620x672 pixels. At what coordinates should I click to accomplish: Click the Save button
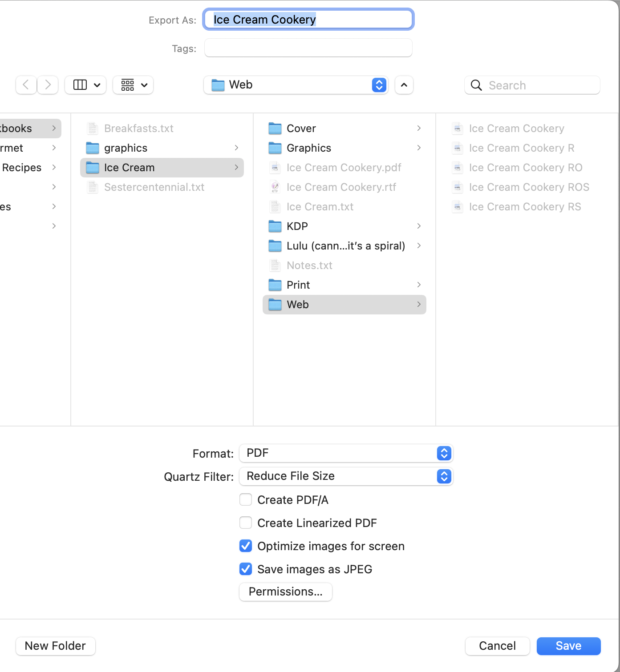tap(568, 646)
